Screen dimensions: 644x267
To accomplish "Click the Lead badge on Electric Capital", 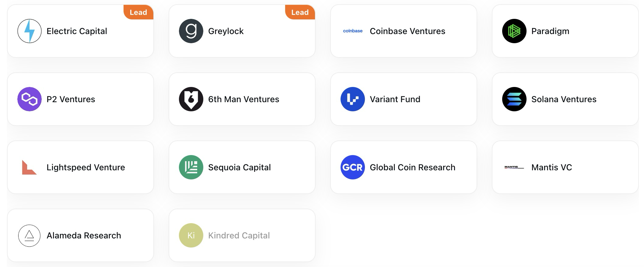I will tap(138, 12).
